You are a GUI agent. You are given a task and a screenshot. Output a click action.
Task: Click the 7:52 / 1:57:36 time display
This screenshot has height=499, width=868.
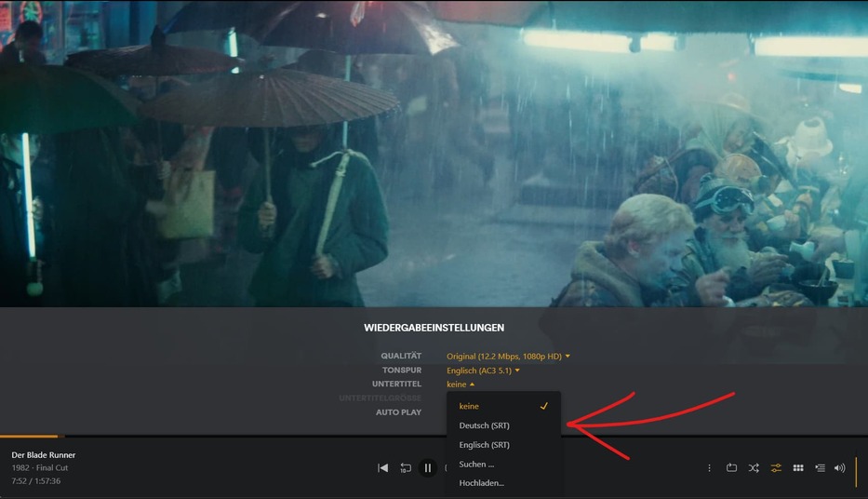(36, 480)
